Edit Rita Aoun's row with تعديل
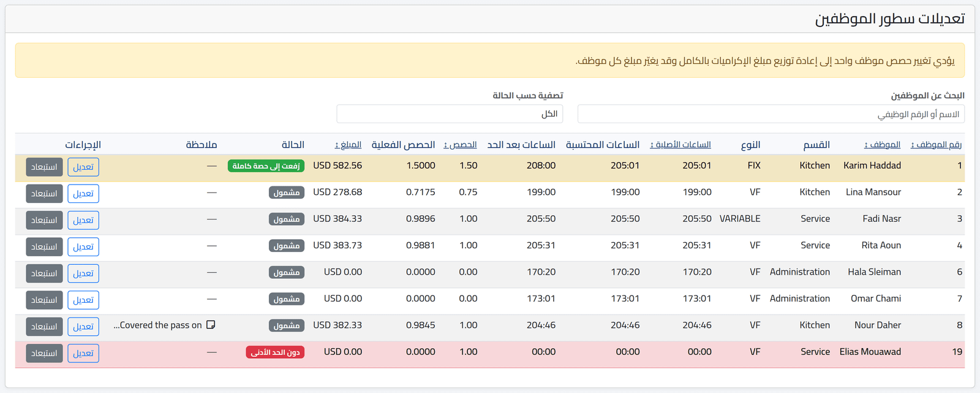 point(83,247)
